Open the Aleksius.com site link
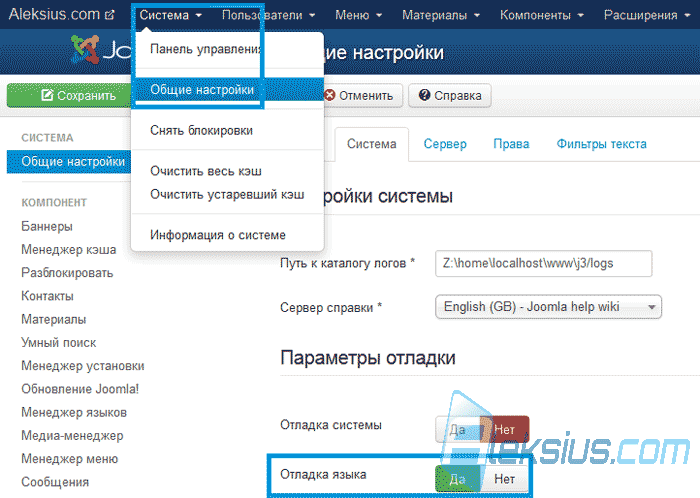The height and width of the screenshot is (498, 700). (x=62, y=14)
